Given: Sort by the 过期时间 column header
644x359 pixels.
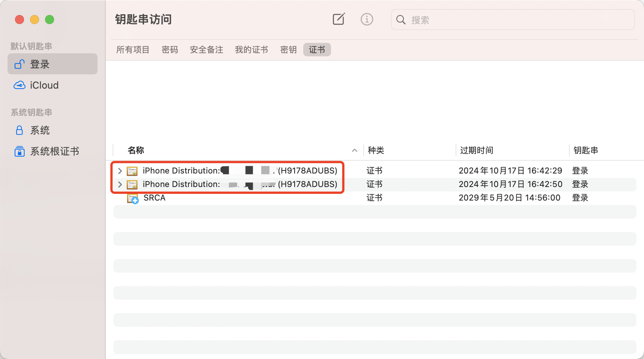Looking at the screenshot, I should pyautogui.click(x=477, y=150).
